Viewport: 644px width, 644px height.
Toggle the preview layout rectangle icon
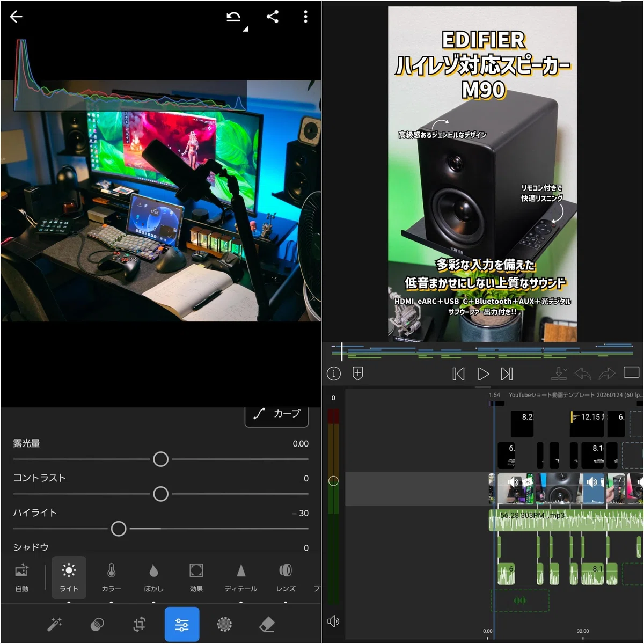631,372
